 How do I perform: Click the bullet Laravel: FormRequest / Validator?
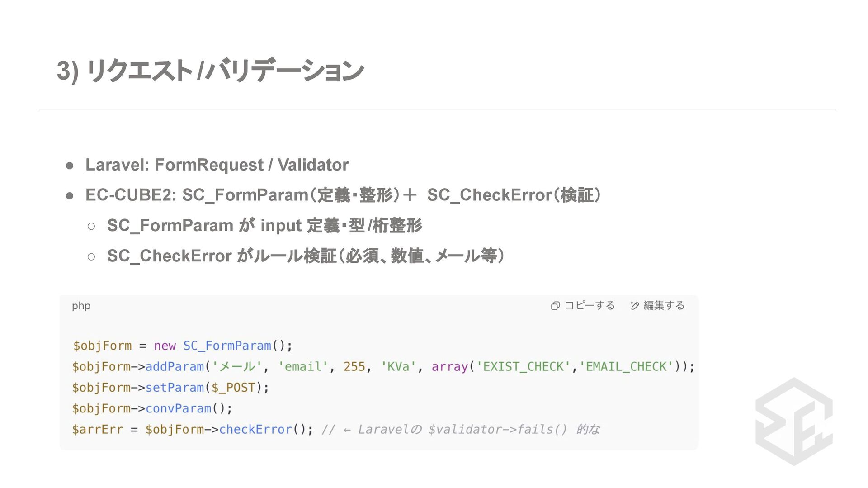(x=217, y=165)
